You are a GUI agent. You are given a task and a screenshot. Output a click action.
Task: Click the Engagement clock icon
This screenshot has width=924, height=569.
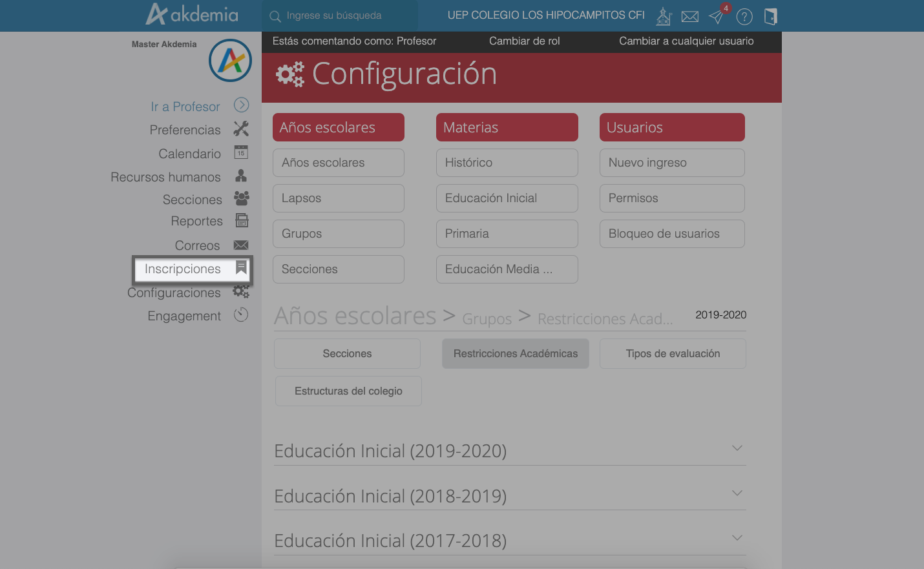[x=241, y=315]
